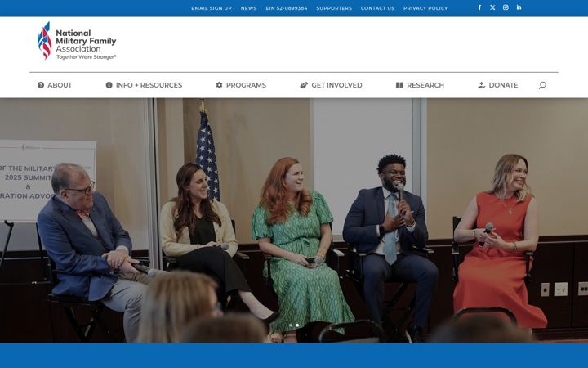Go to the Donate page

[x=503, y=85]
